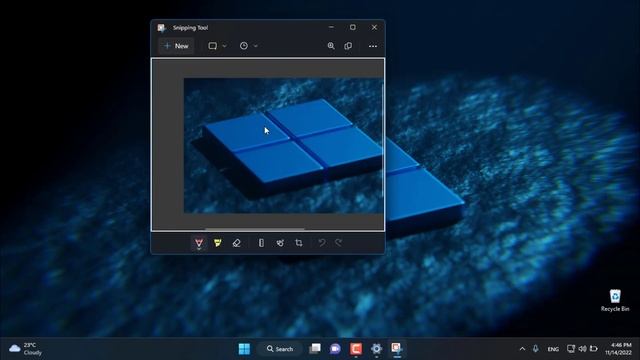This screenshot has width=640, height=360.
Task: Open Settings gear on the taskbar
Action: (376, 349)
